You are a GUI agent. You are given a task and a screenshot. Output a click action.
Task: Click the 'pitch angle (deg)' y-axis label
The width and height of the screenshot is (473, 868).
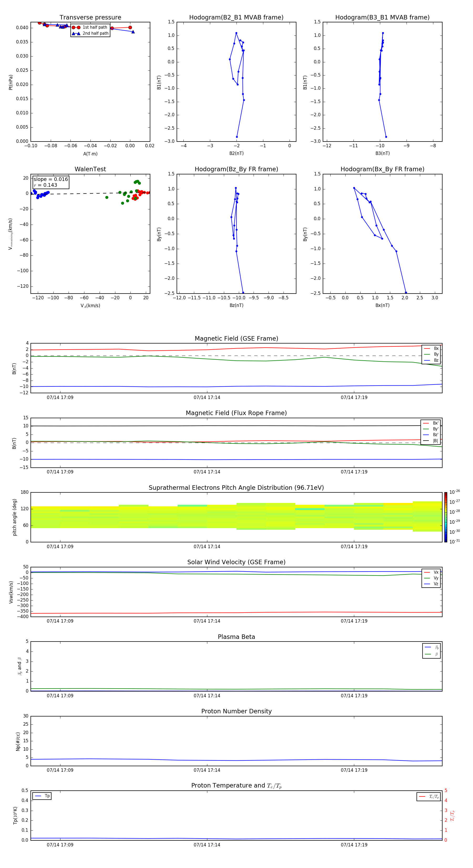point(14,517)
